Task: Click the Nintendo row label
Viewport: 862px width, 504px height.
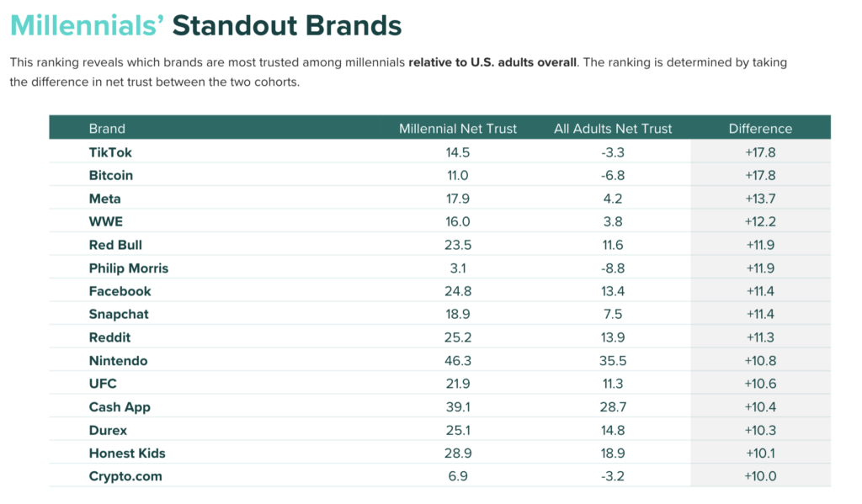Action: click(118, 361)
